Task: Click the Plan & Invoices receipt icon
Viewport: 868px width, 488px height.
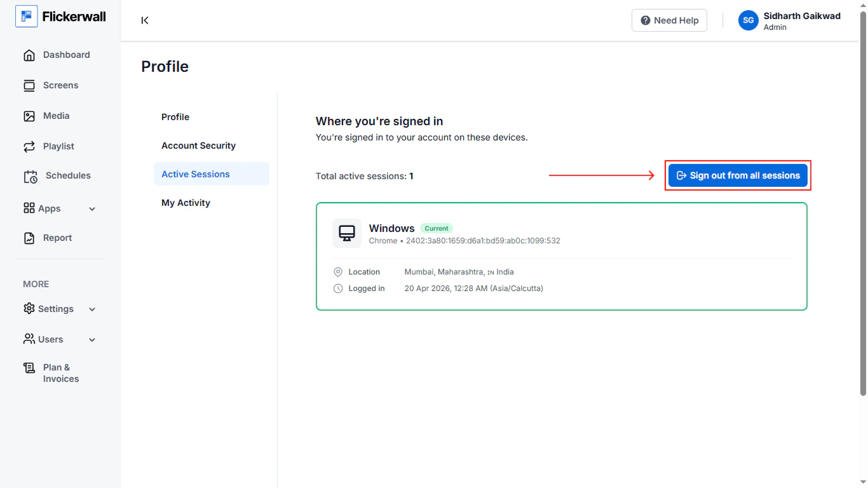Action: click(29, 368)
